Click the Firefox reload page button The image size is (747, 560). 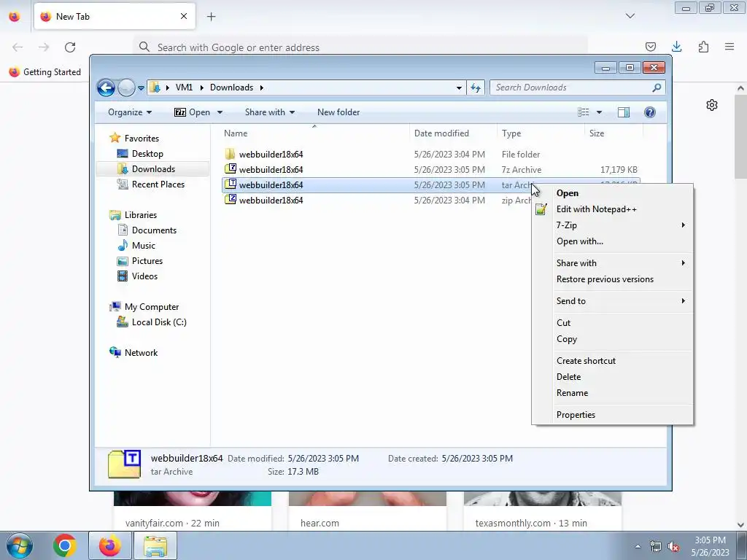point(70,47)
